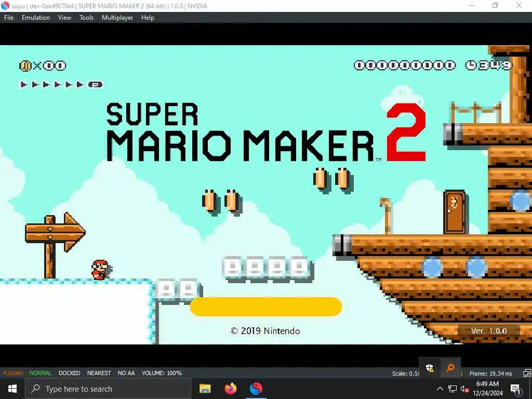This screenshot has width=532, height=399.
Task: Toggle the VULKAN graphics API indicator
Action: click(12, 373)
